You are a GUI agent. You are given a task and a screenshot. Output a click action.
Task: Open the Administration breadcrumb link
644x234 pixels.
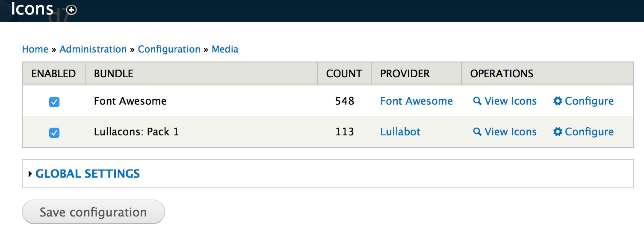(93, 49)
